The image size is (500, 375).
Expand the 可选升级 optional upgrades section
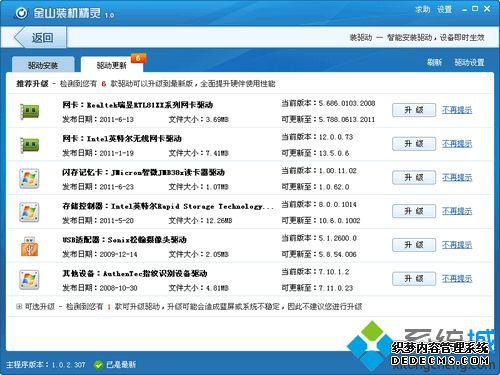click(19, 306)
